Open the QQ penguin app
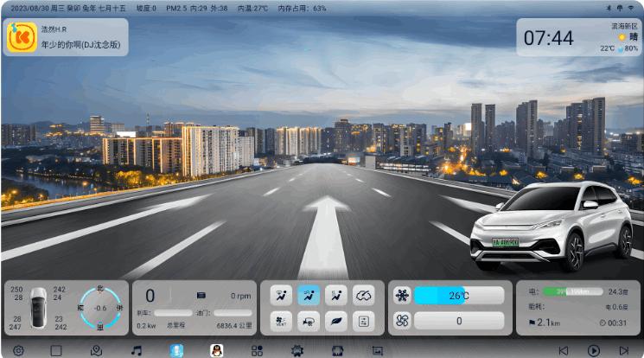This screenshot has width=644, height=358. coord(216,350)
